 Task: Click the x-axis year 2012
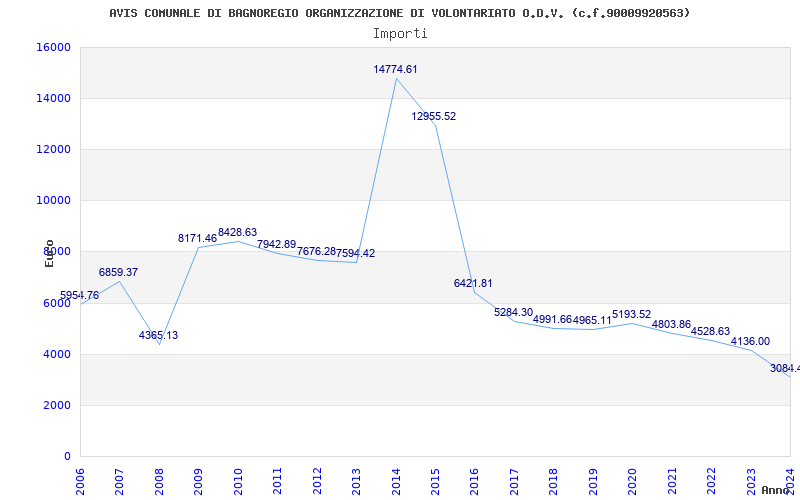pyautogui.click(x=317, y=481)
